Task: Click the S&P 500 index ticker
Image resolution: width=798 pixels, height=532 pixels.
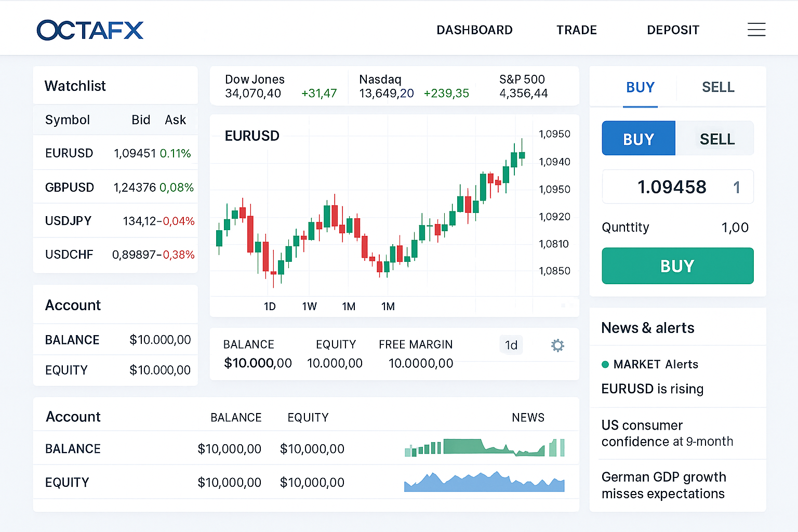Action: tap(524, 86)
